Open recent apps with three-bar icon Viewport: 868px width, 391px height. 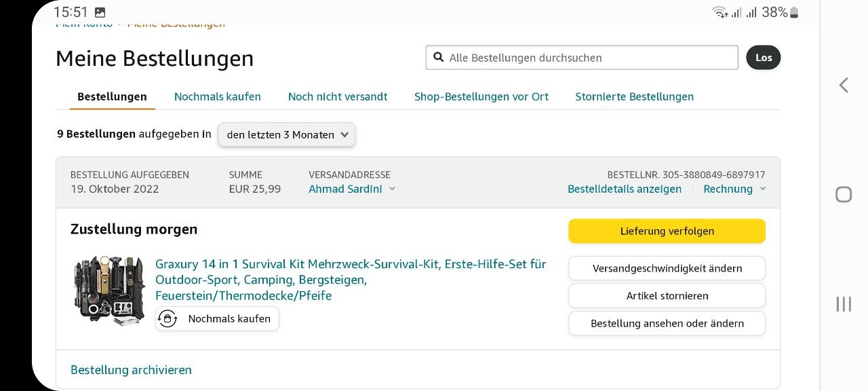pyautogui.click(x=844, y=304)
